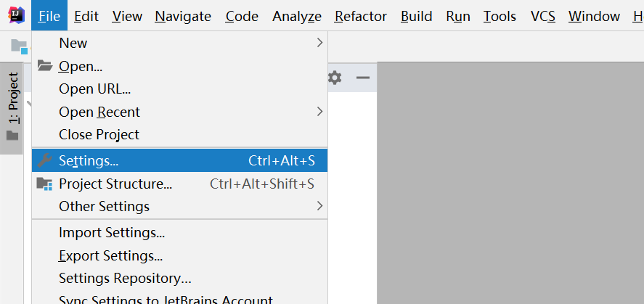This screenshot has width=644, height=304.
Task: Click the open-folder icon beside Open...
Action: pyautogui.click(x=45, y=65)
